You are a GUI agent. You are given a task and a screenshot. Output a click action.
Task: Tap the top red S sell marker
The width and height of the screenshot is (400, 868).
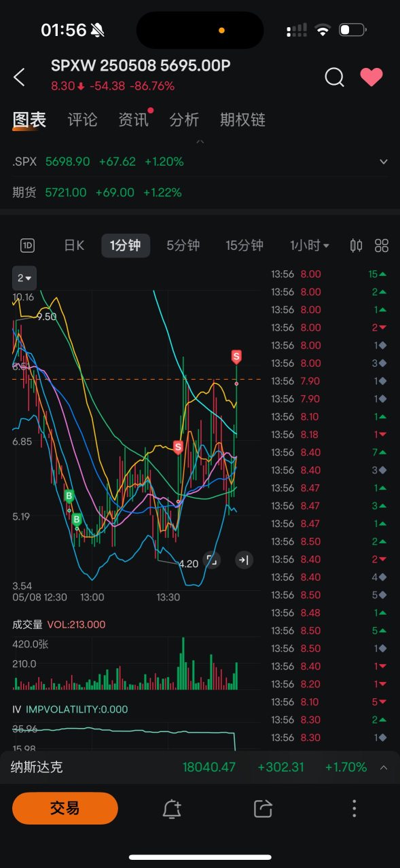[236, 357]
